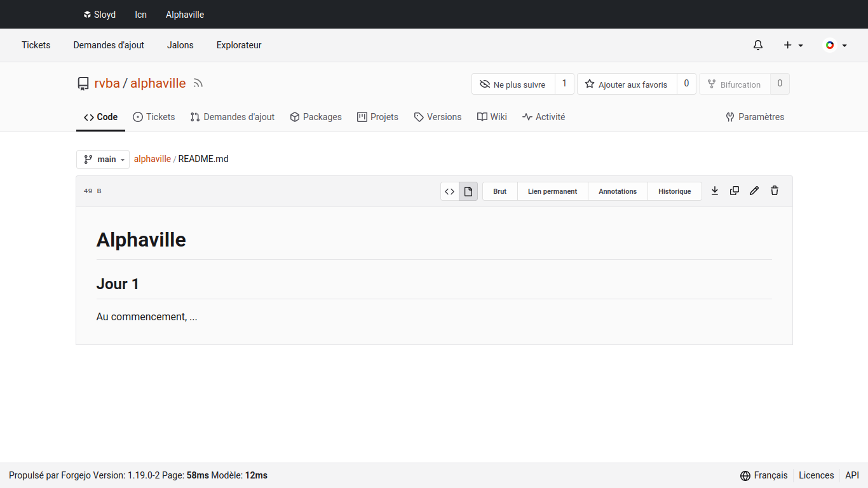
Task: Copy file content with copy icon
Action: [x=735, y=191]
